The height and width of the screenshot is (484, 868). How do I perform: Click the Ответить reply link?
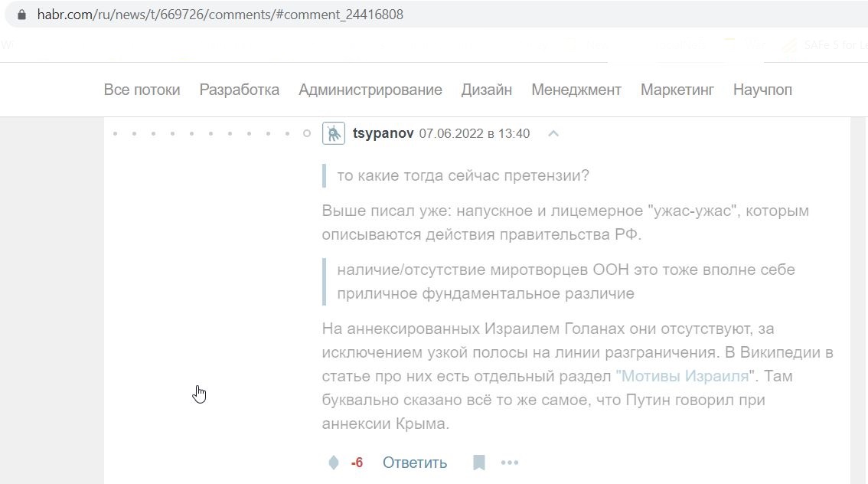[x=415, y=463]
